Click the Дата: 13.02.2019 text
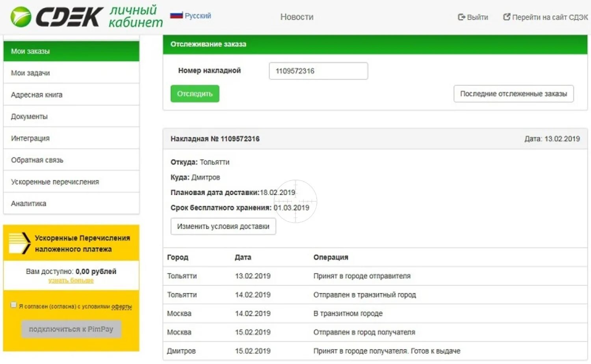Viewport: 591px width, 364px height. pyautogui.click(x=552, y=139)
